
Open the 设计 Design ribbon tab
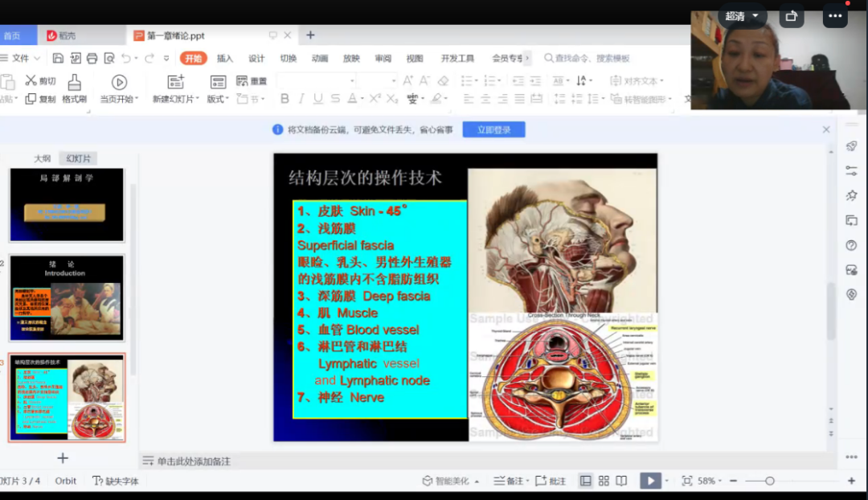tap(256, 58)
